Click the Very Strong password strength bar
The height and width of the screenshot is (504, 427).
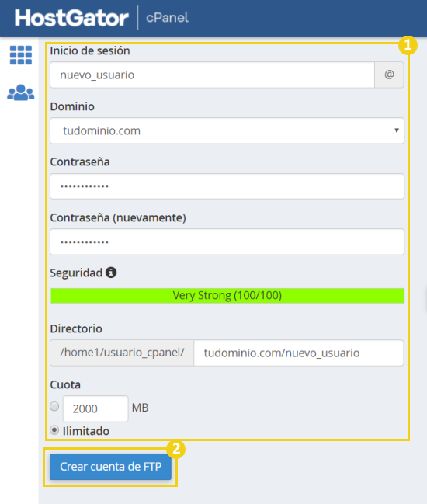pyautogui.click(x=227, y=295)
